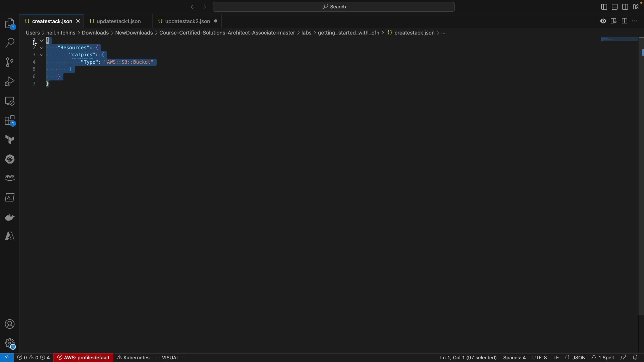Open the Kubernetes view in sidebar
Screen dimensions: 644x362
tap(10, 160)
